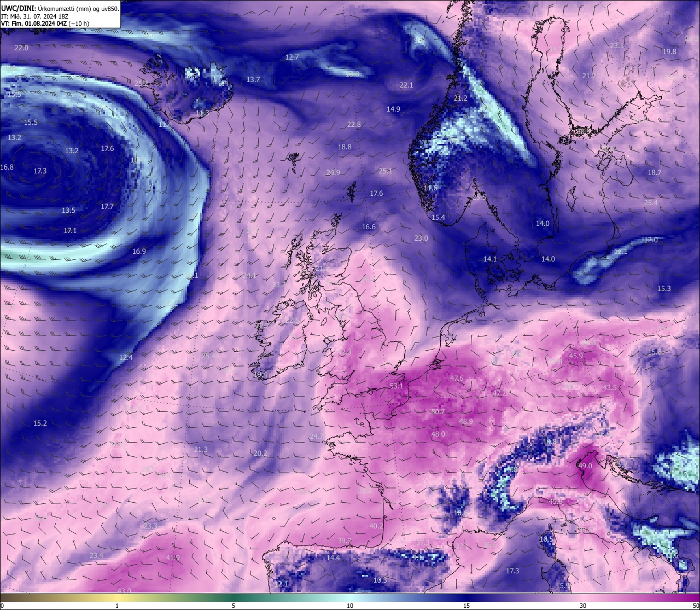Click the 48.9 value on the map
Screen dimensions: 700x610
coord(466,422)
